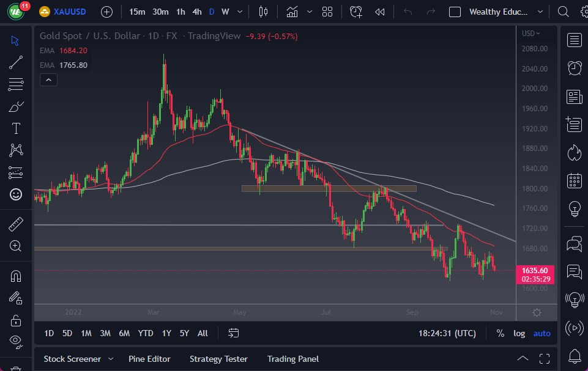Open the Strategy Tester tab
The image size is (588, 371).
pos(218,359)
